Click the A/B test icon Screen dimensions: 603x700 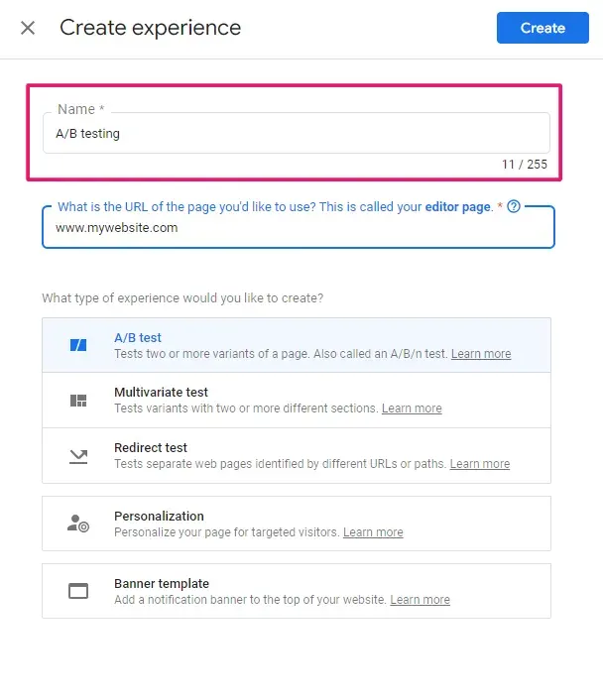coord(78,345)
